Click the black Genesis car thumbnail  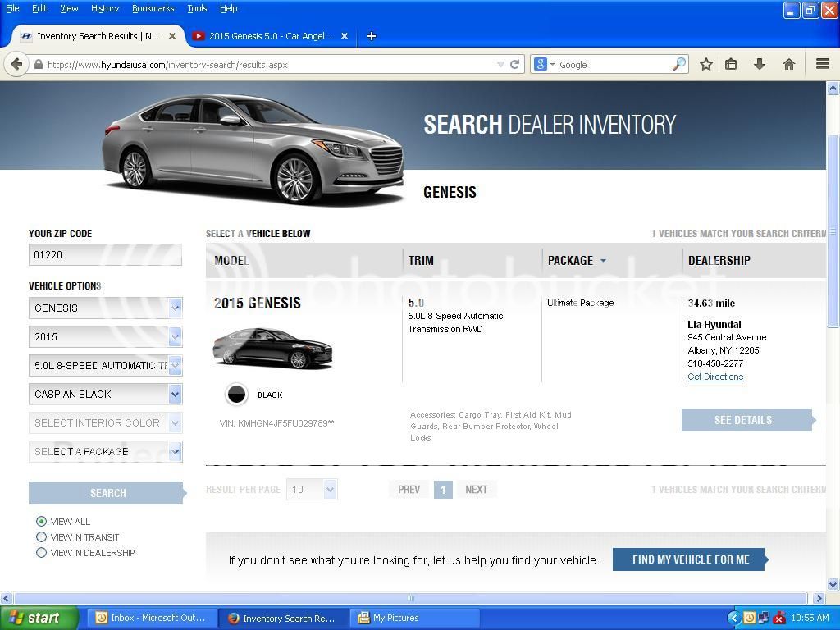point(272,348)
